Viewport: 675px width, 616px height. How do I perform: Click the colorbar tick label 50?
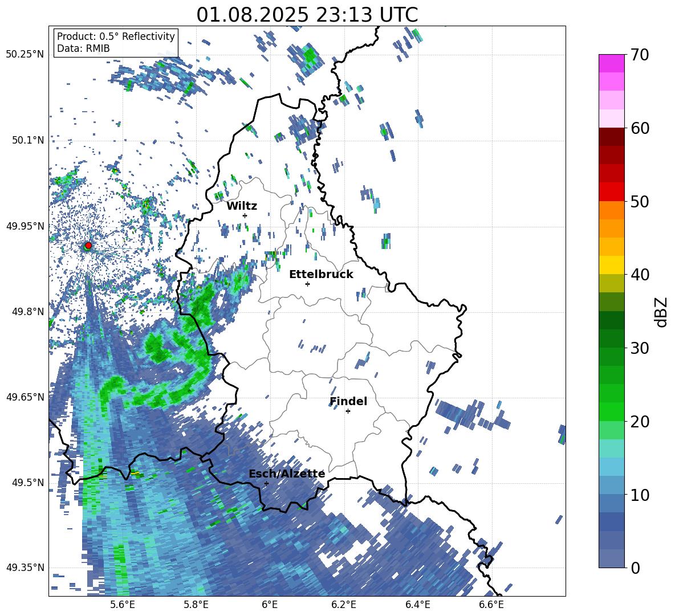click(x=640, y=202)
